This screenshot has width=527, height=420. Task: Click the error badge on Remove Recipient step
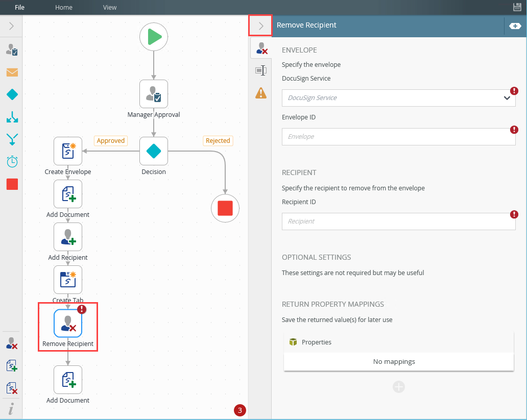[82, 309]
